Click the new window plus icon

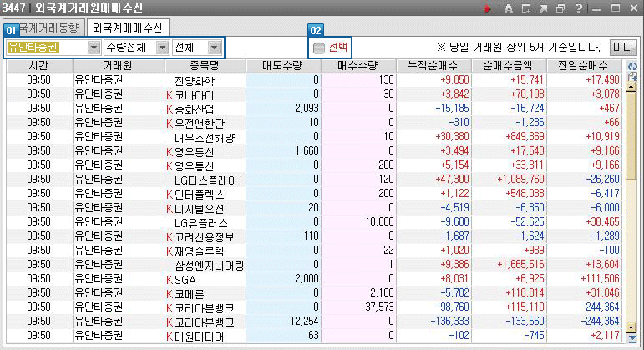click(526, 8)
